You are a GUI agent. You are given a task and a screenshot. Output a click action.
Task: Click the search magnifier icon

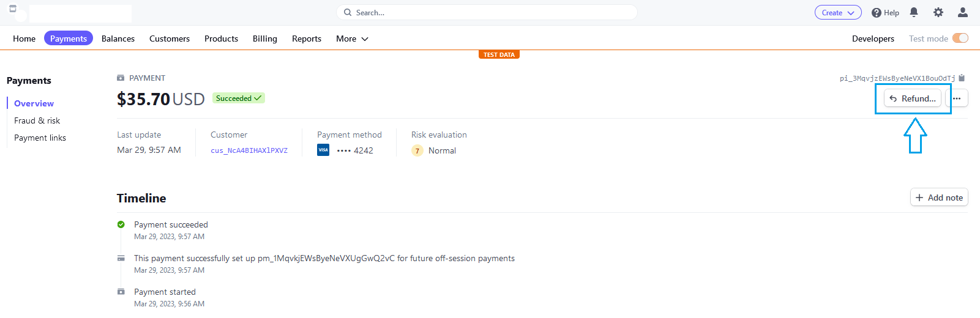pyautogui.click(x=348, y=12)
